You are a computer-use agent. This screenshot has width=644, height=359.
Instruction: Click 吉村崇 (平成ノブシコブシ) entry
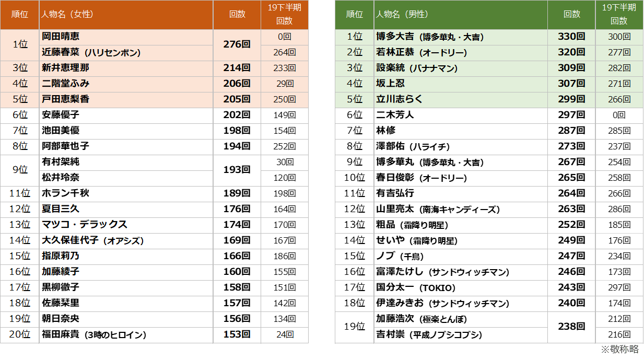pyautogui.click(x=429, y=334)
